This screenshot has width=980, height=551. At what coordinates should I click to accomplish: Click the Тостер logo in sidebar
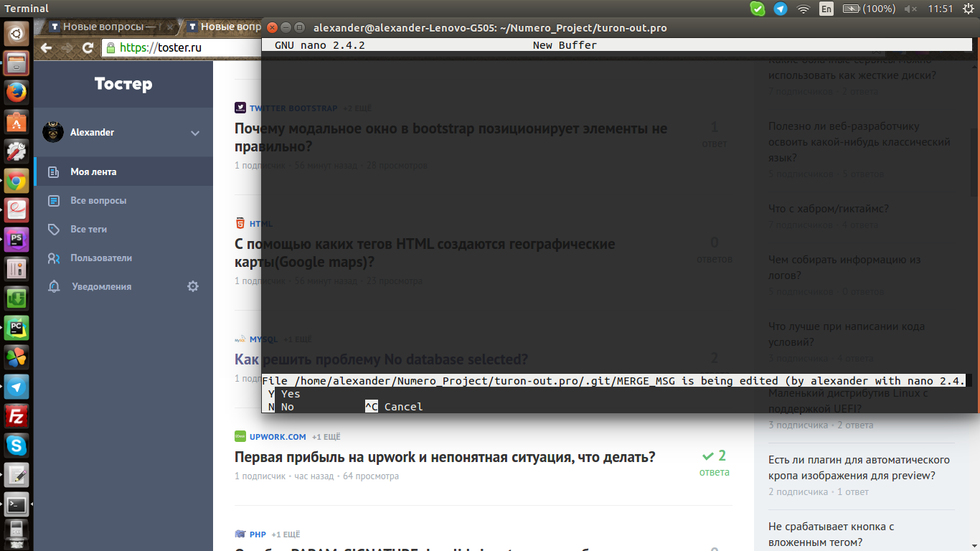point(123,84)
